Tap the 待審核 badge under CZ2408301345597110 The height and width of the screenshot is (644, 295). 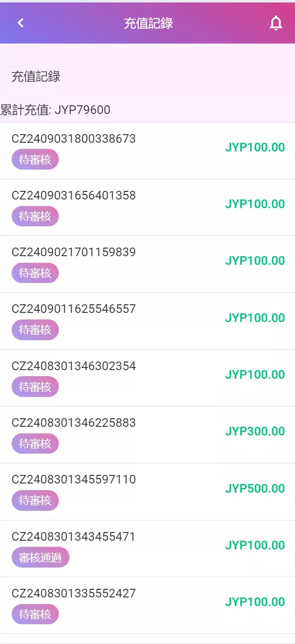tap(35, 501)
